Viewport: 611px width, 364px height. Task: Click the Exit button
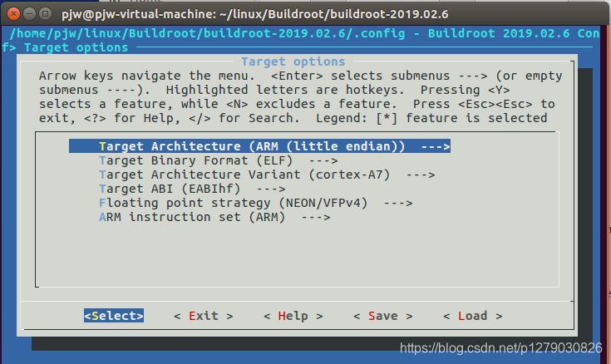point(204,316)
